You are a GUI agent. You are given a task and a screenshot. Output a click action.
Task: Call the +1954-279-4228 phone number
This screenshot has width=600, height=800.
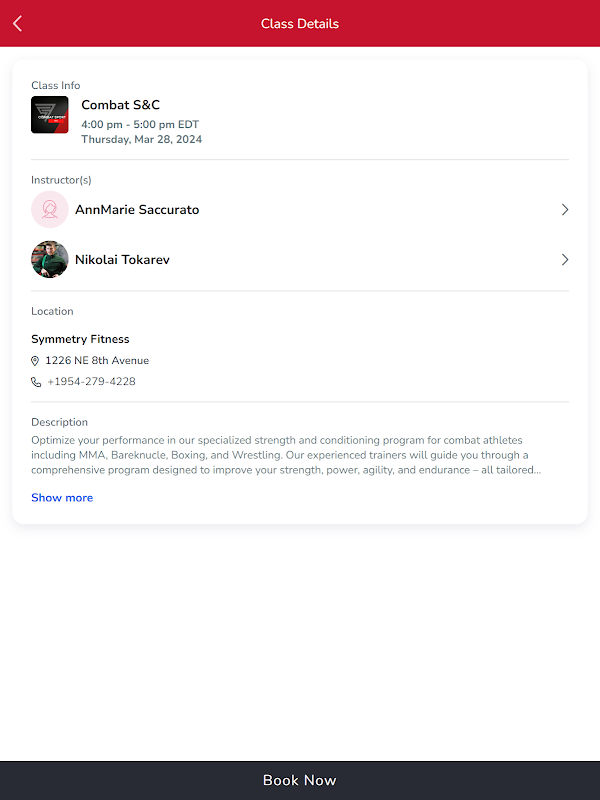pyautogui.click(x=91, y=382)
